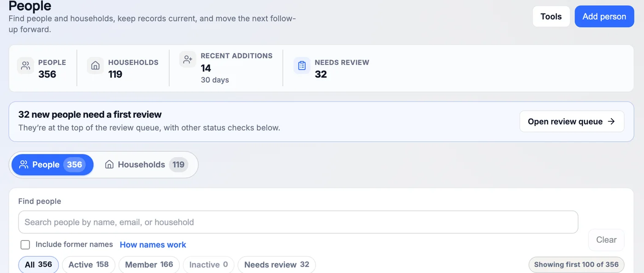Filter by Member 166 chip

149,265
